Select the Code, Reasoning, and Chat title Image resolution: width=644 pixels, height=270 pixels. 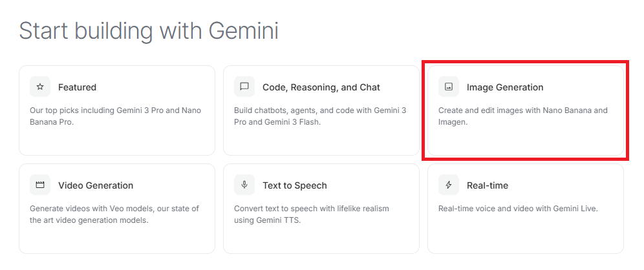321,87
